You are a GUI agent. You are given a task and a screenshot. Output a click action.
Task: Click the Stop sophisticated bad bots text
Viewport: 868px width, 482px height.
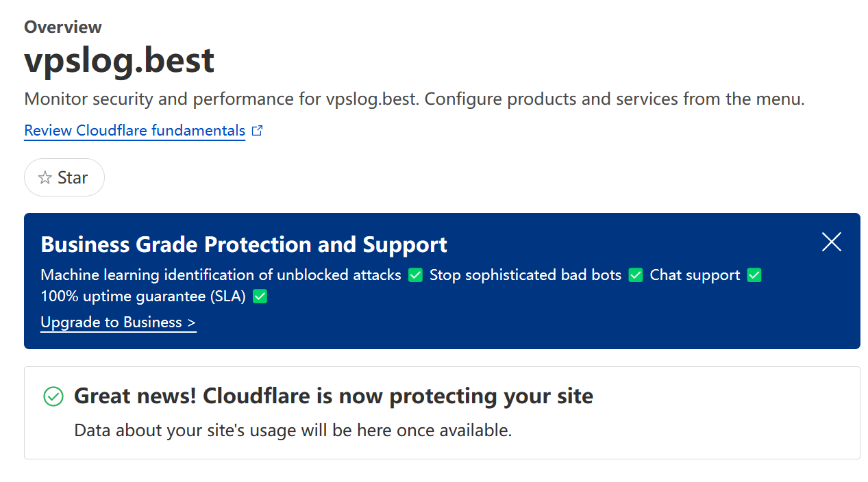pyautogui.click(x=525, y=275)
